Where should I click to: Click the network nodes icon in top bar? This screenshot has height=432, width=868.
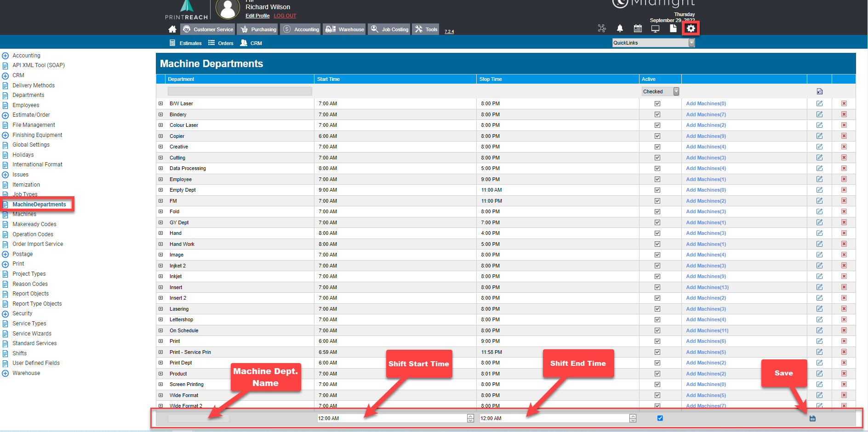(x=602, y=28)
